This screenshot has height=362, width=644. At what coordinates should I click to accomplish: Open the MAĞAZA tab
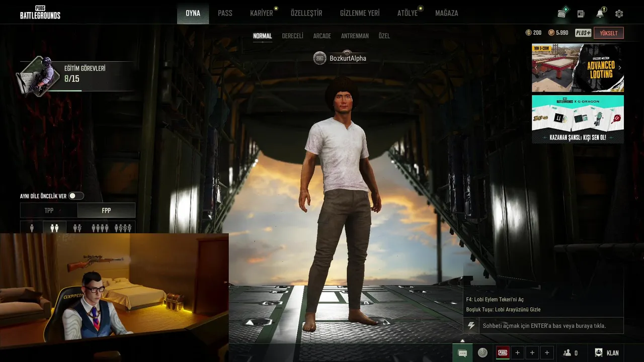coord(447,13)
